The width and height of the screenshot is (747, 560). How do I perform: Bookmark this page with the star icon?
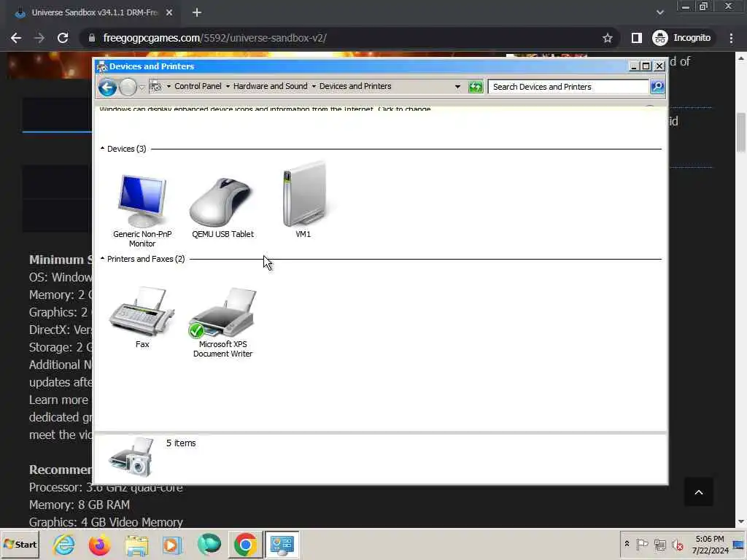(608, 38)
